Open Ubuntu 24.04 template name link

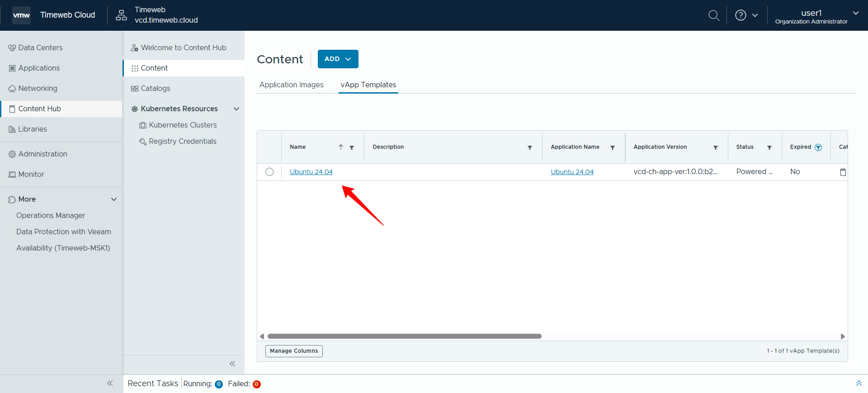point(311,172)
